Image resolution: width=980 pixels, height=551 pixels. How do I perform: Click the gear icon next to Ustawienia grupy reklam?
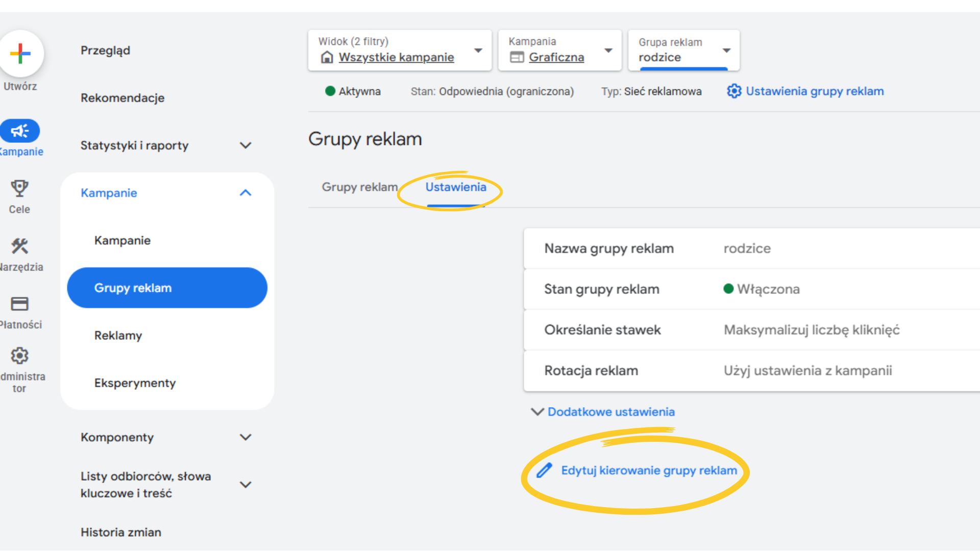(x=734, y=91)
